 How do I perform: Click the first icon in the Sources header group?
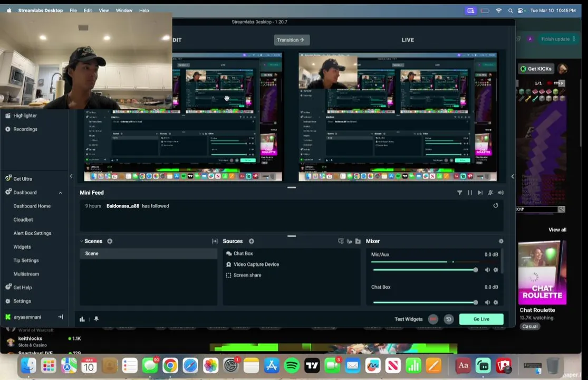click(341, 241)
